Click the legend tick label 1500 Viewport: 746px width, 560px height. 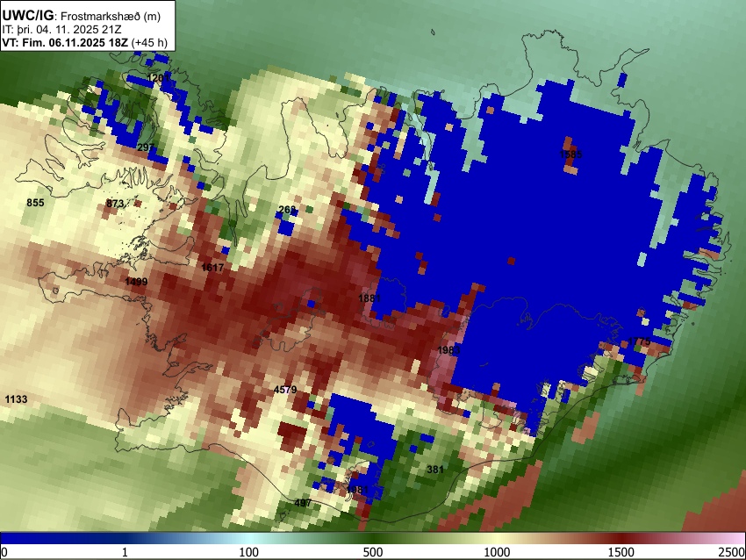point(620,552)
